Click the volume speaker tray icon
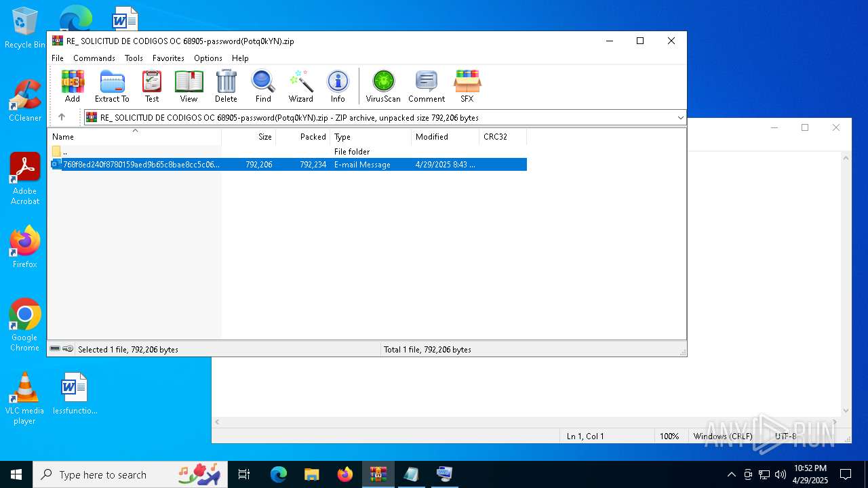This screenshot has width=868, height=488. (781, 474)
